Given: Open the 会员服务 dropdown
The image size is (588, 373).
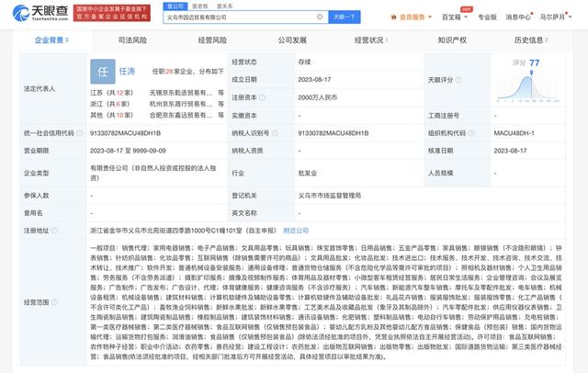Looking at the screenshot, I should 412,17.
